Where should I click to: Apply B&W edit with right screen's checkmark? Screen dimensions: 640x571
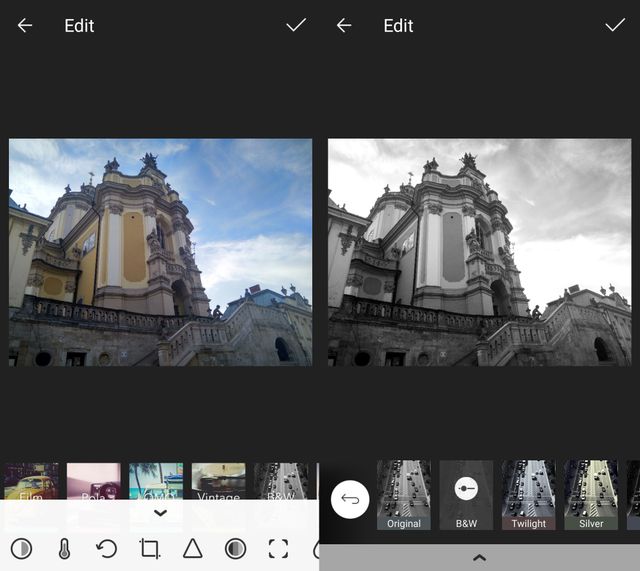615,25
